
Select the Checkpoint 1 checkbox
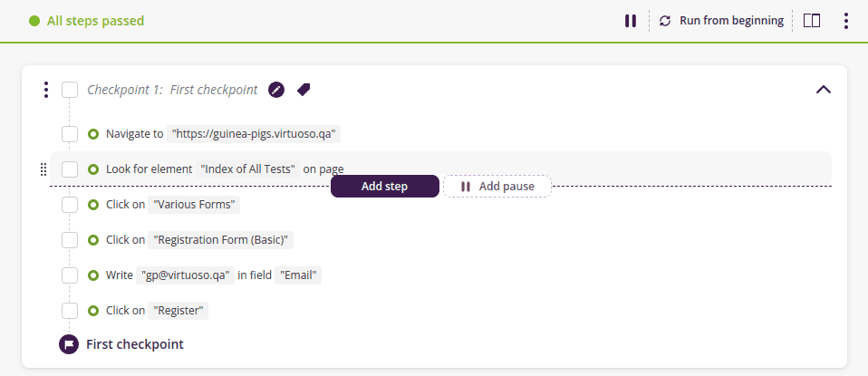[70, 90]
